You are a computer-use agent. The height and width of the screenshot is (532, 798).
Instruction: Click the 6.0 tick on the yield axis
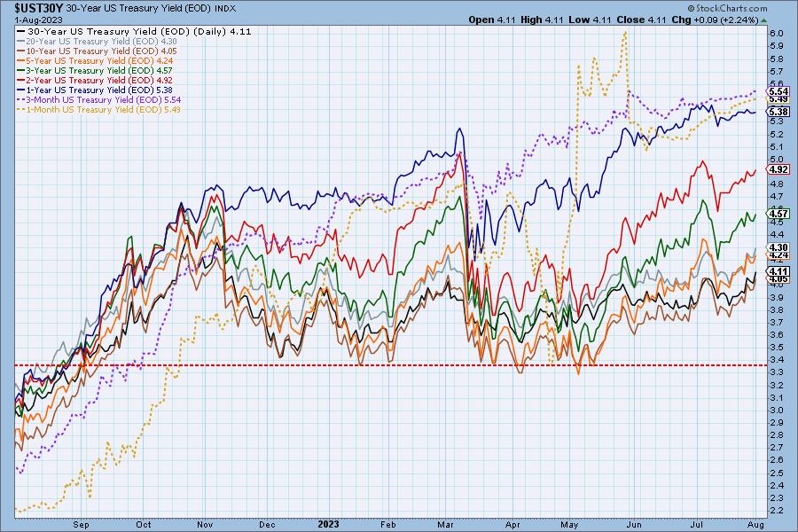777,33
